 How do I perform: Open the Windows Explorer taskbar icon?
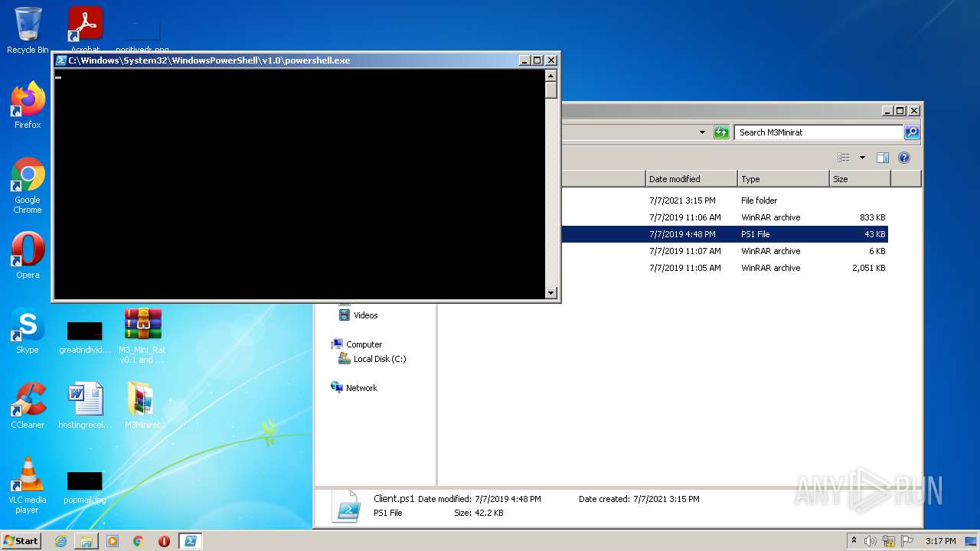[x=87, y=541]
